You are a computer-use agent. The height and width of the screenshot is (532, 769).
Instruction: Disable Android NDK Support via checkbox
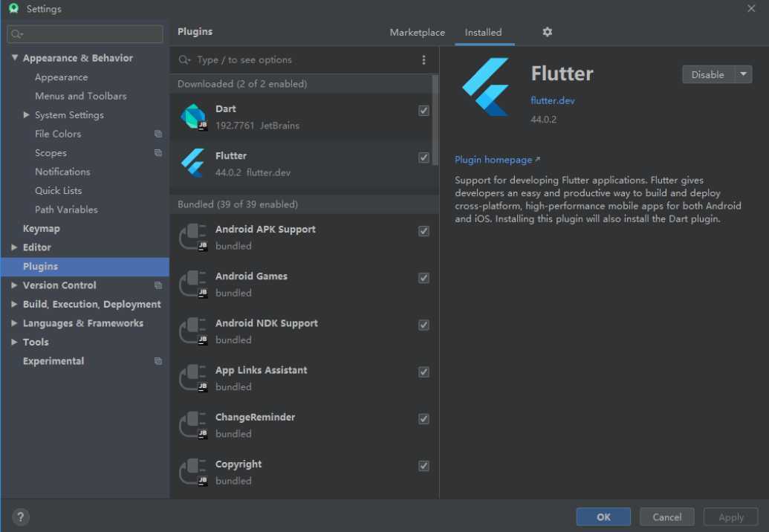click(424, 325)
